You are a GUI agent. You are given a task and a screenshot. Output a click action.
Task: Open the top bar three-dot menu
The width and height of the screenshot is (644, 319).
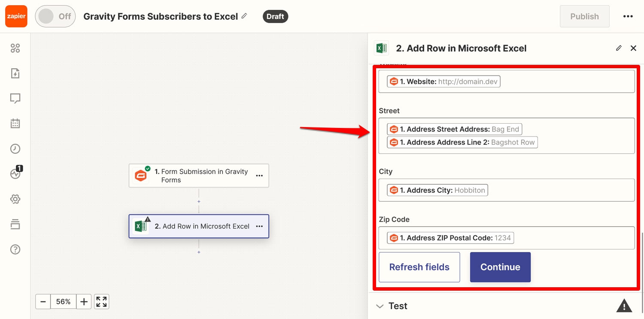628,16
